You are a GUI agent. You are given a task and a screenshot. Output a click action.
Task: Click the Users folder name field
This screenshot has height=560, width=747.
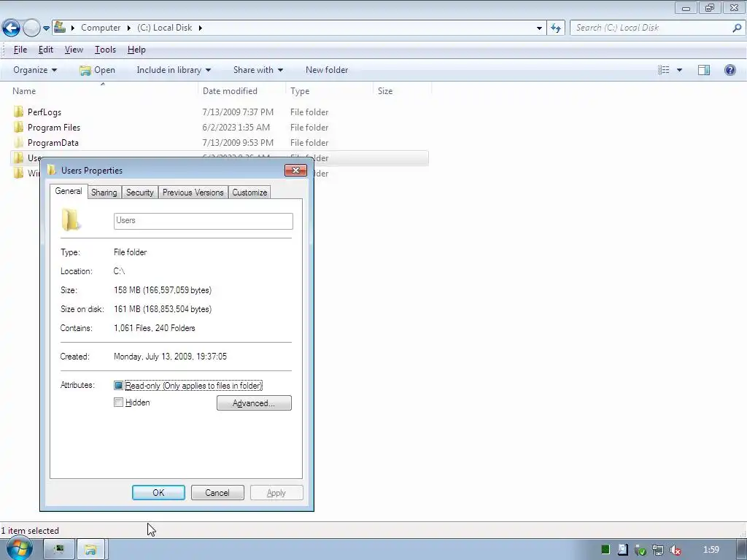click(x=204, y=221)
